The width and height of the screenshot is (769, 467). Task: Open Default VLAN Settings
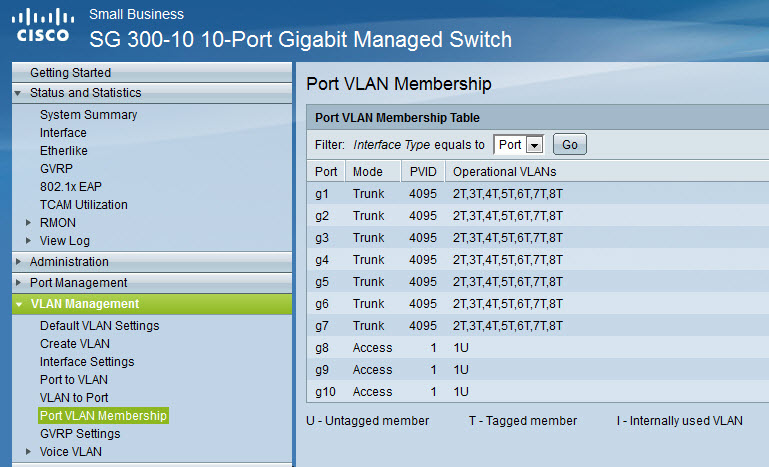(100, 326)
